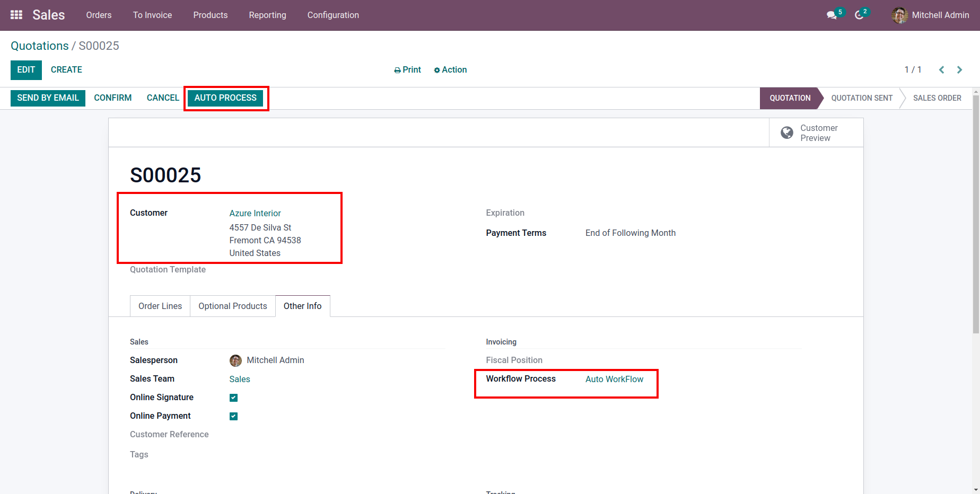Click the QUOTATION status stage
Screen dimensions: 980x494
790,98
